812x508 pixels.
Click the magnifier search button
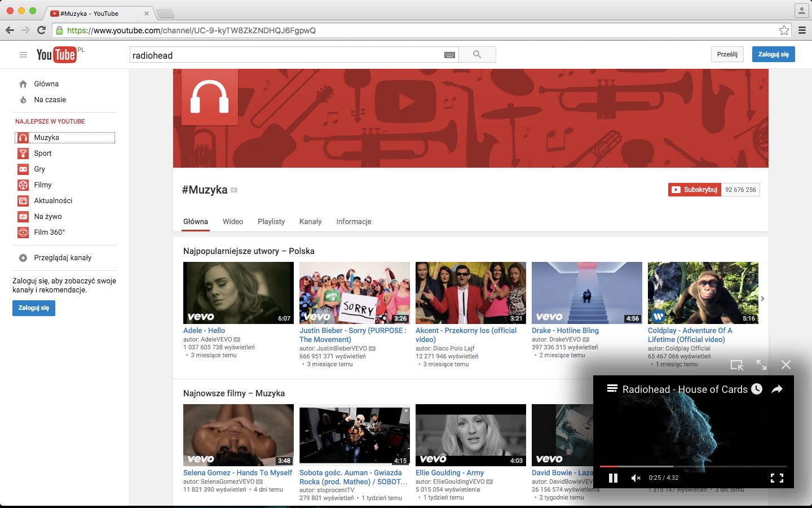(477, 55)
